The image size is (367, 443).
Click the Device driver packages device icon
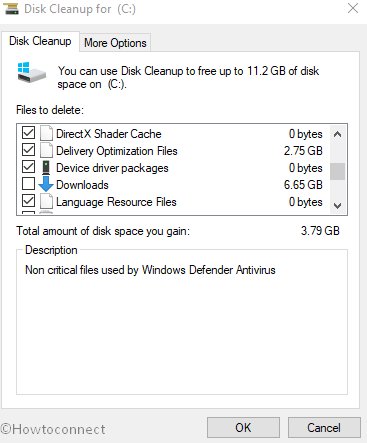point(46,168)
